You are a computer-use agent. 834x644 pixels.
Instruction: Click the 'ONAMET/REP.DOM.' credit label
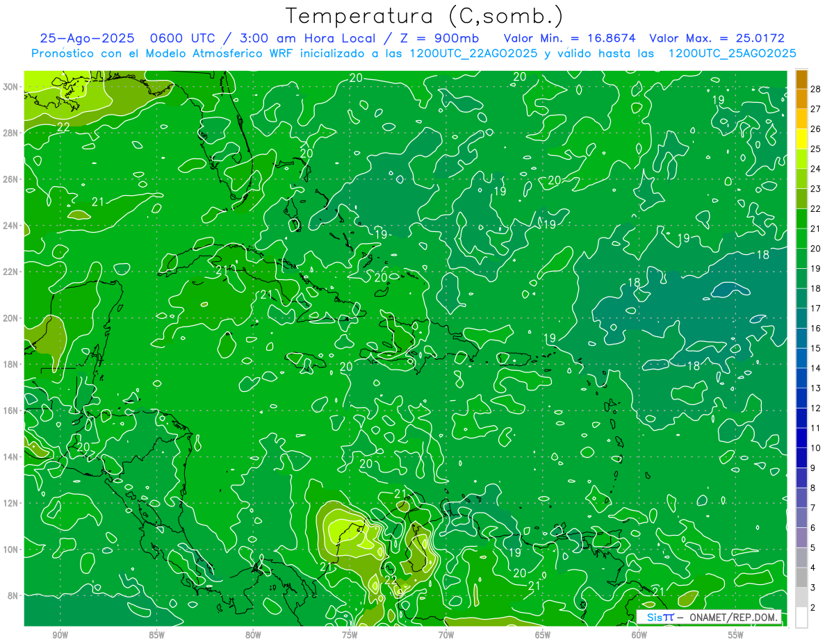point(735,617)
